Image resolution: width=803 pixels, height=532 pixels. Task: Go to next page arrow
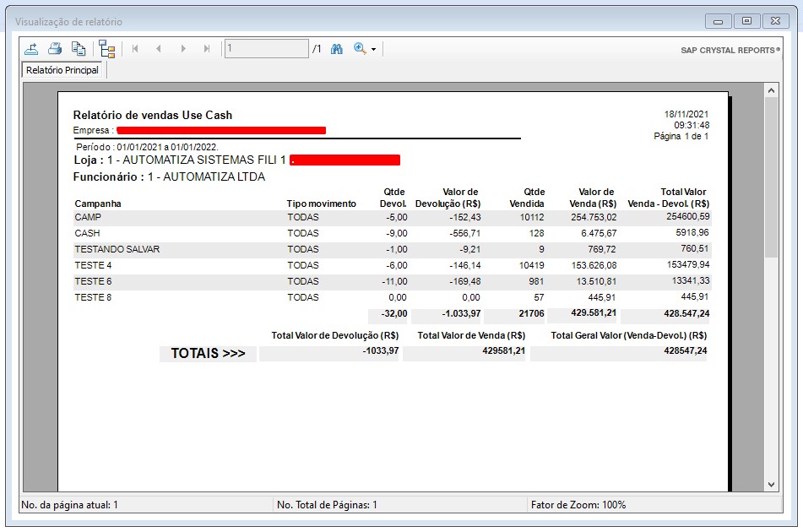click(183, 49)
